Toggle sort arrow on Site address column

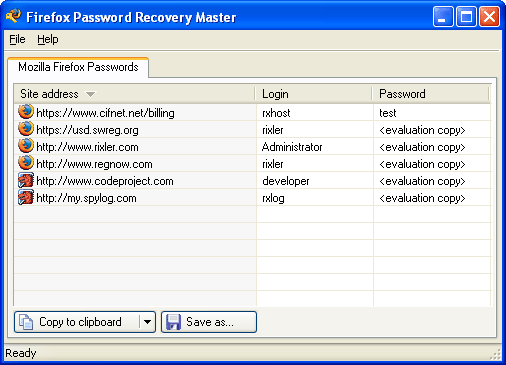point(90,94)
